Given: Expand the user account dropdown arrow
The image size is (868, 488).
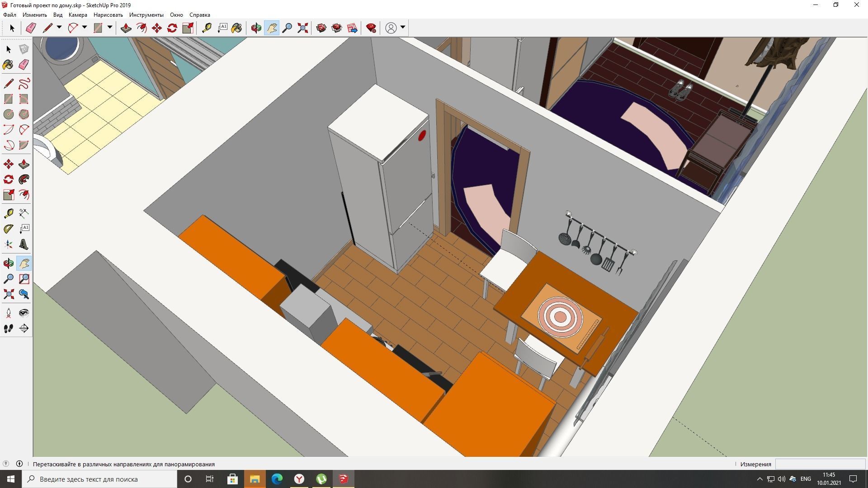Looking at the screenshot, I should [x=403, y=28].
